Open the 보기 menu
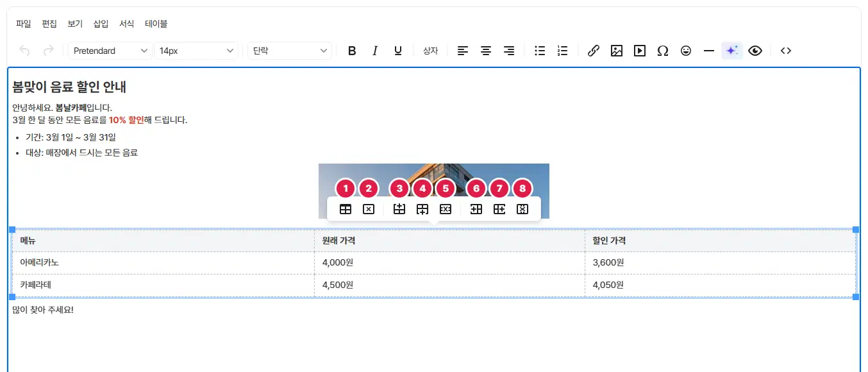This screenshot has width=868, height=372. tap(75, 24)
